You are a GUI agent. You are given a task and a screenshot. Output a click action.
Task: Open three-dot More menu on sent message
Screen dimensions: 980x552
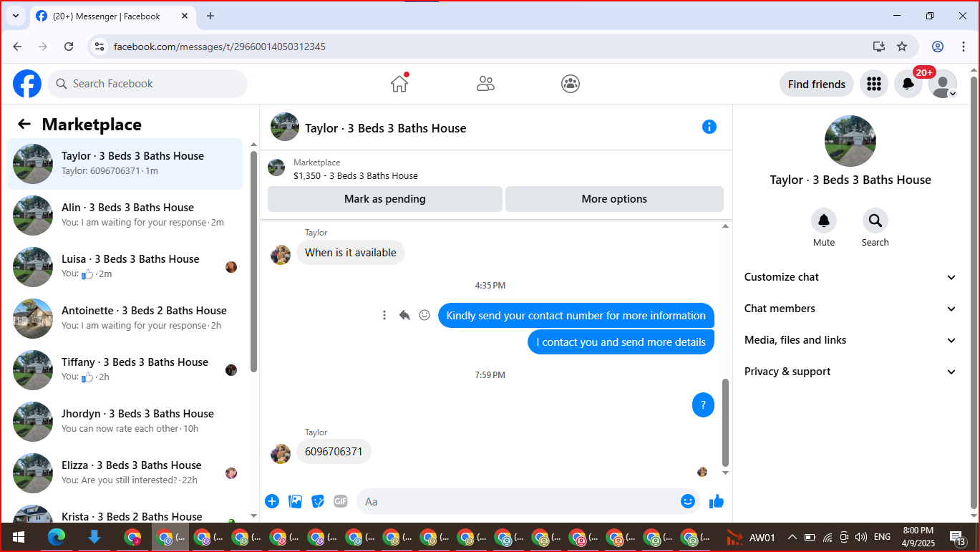(x=384, y=315)
